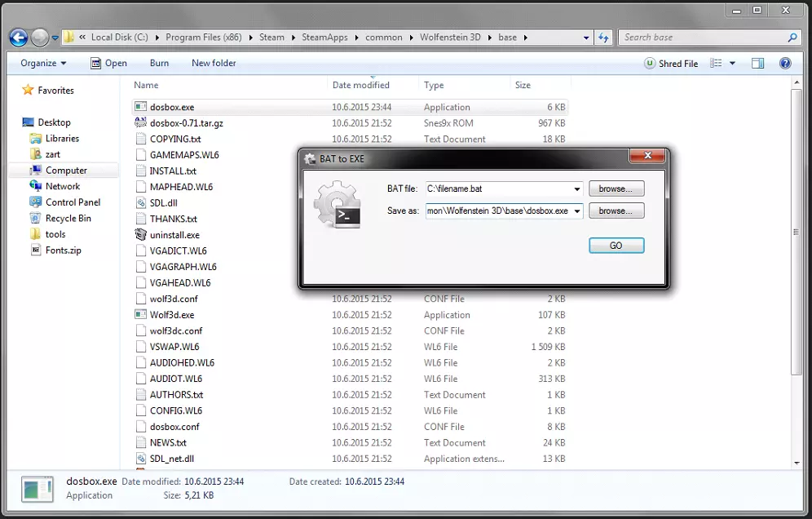Browse for the BAT file
Image resolution: width=812 pixels, height=519 pixels.
(x=616, y=189)
